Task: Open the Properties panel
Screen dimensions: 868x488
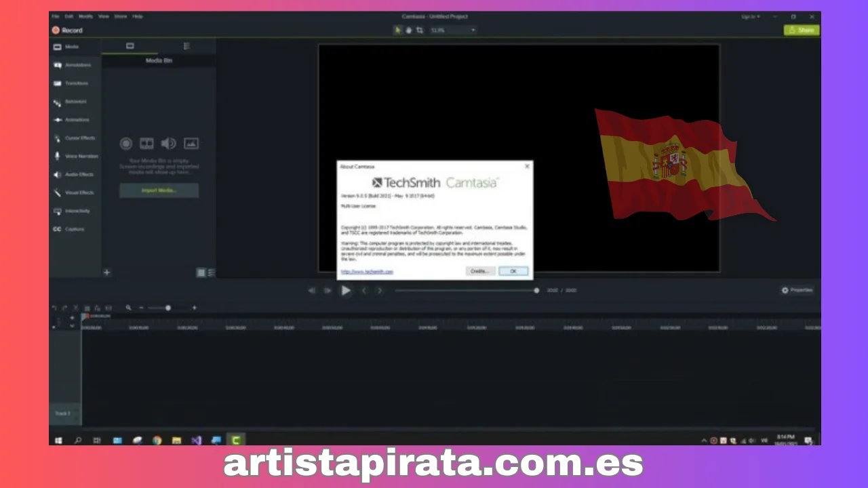Action: [797, 290]
